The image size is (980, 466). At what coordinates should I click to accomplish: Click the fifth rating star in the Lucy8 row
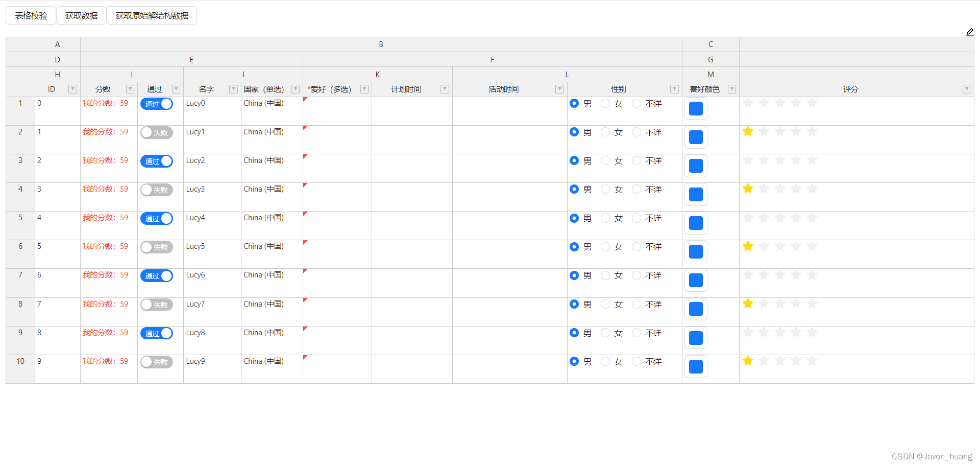(812, 332)
